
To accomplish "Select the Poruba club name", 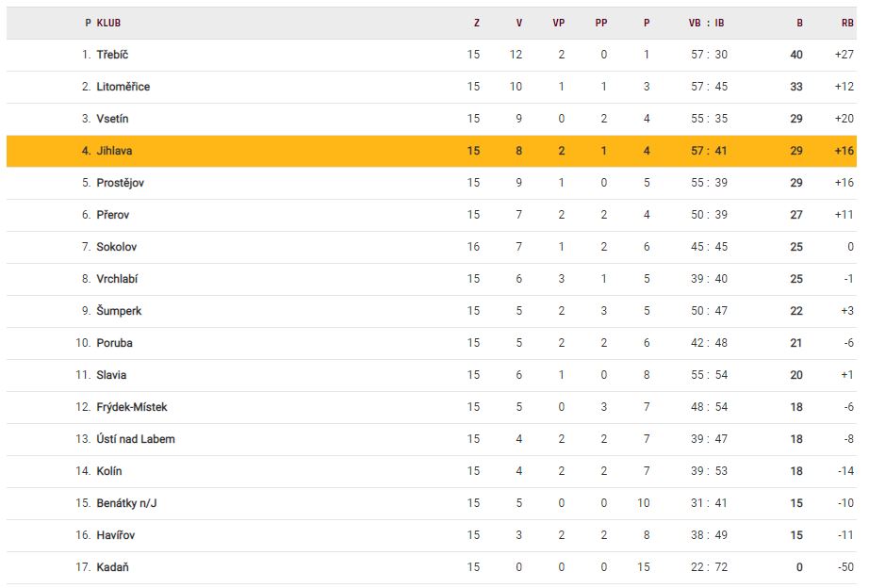I will (x=114, y=343).
